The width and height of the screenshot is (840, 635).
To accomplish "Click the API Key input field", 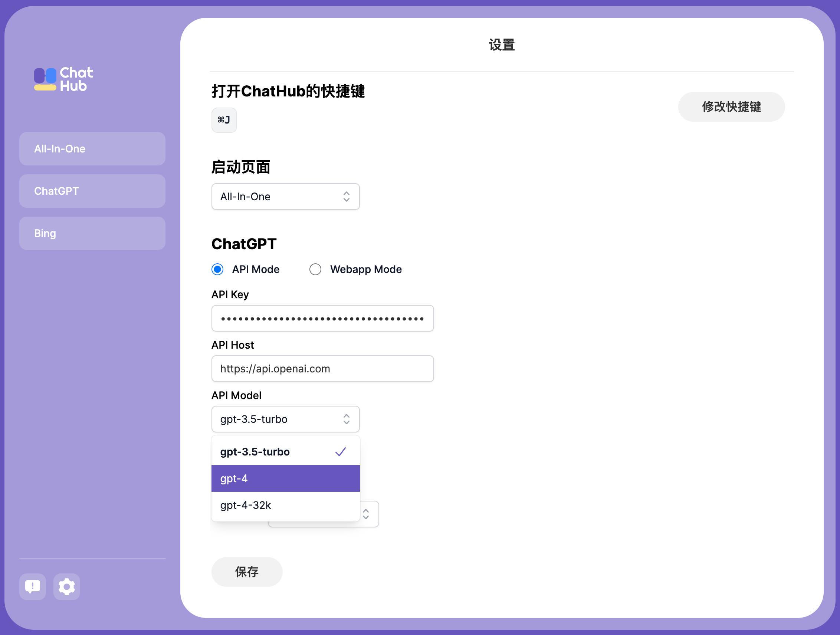I will [322, 319].
